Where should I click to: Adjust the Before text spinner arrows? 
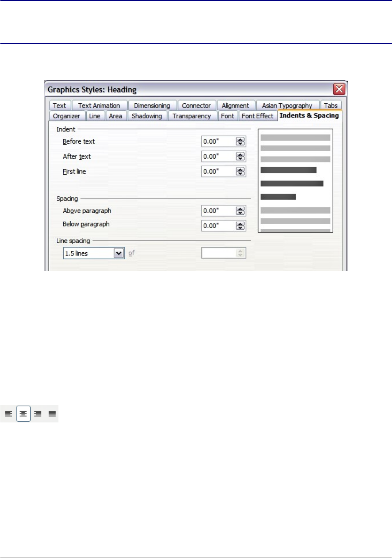click(240, 142)
